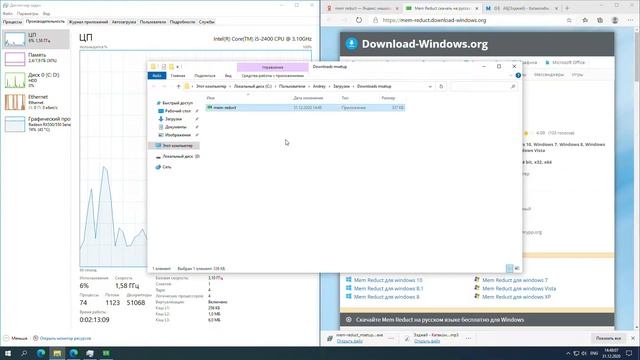The height and width of the screenshot is (360, 640).
Task: Click Пользователи in the address breadcrumb
Action: (x=292, y=87)
